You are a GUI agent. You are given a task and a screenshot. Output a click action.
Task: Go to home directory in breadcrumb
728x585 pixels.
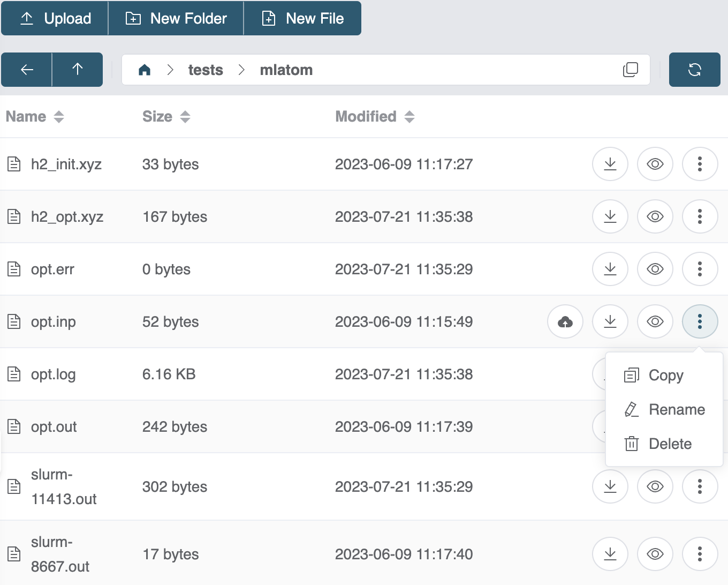point(145,70)
